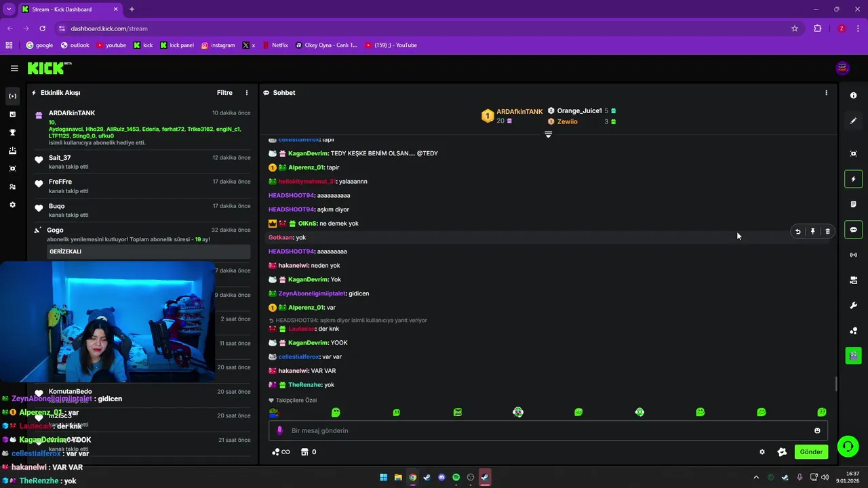
Task: Collapse the gift leaderboard chevron in chat
Action: [549, 135]
